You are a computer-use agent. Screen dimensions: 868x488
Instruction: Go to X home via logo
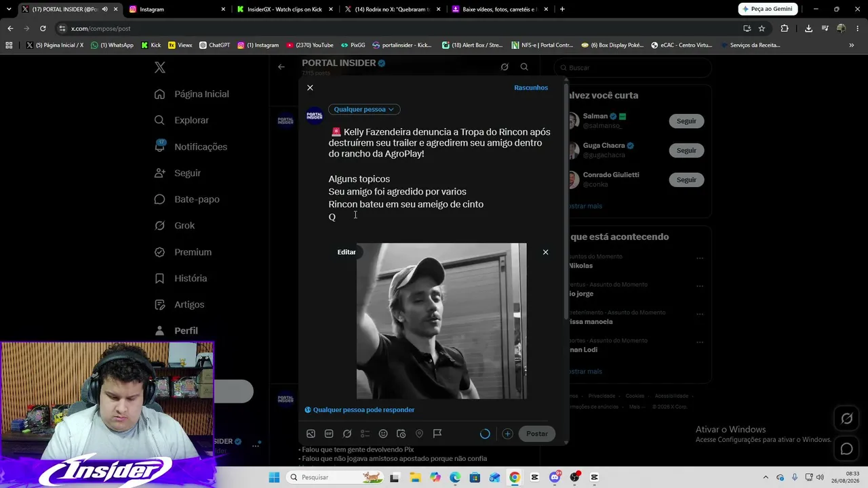point(160,67)
